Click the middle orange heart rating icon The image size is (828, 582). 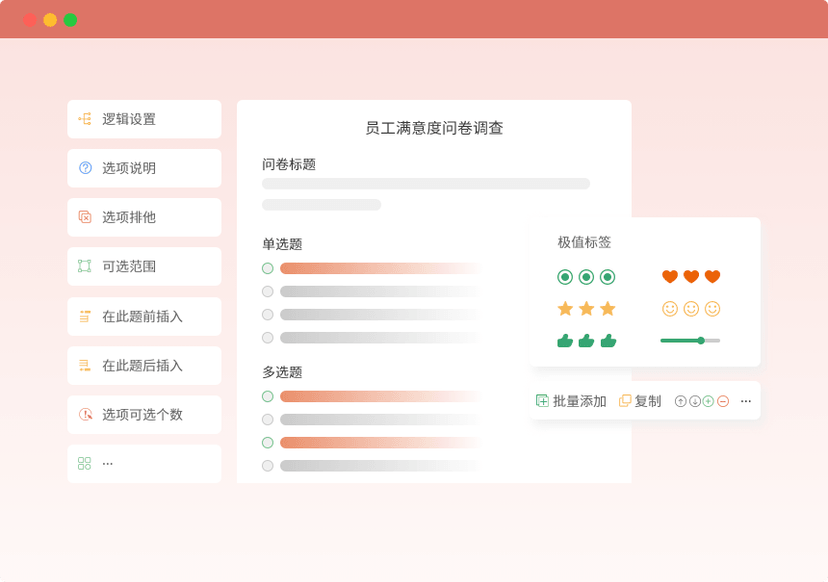691,276
